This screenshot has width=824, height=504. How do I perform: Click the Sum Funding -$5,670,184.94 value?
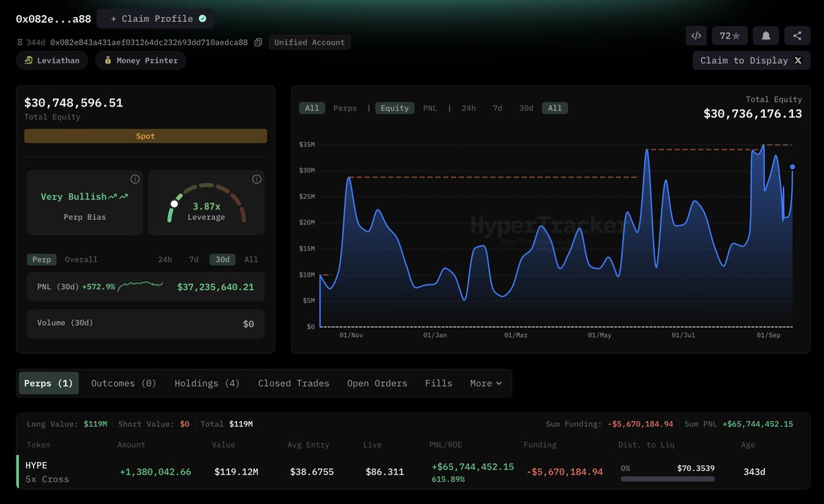(641, 424)
